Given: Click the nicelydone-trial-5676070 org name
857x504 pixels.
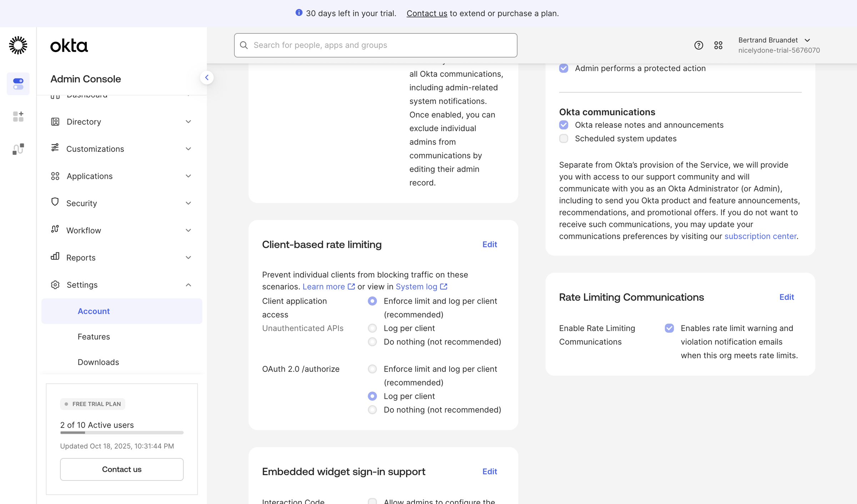Looking at the screenshot, I should [x=779, y=50].
